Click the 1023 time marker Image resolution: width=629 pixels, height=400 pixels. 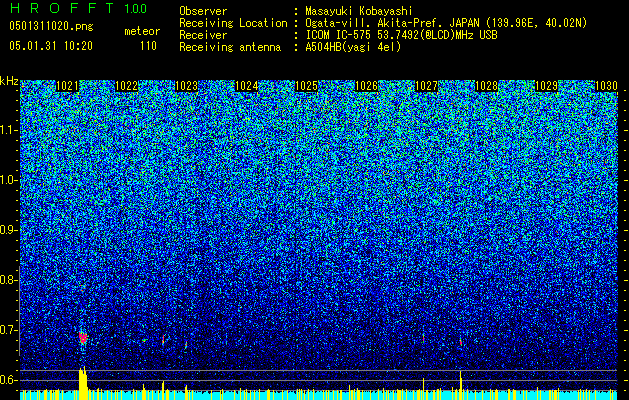(187, 86)
